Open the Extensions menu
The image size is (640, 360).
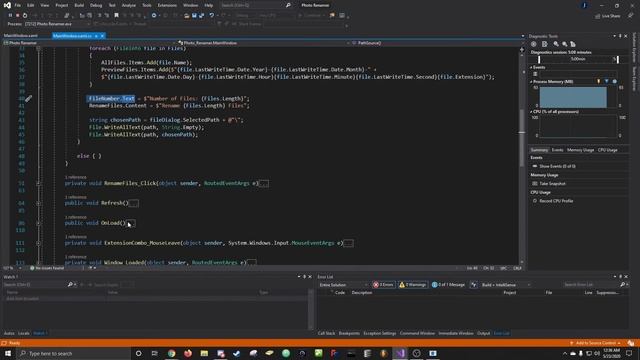coord(167,5)
